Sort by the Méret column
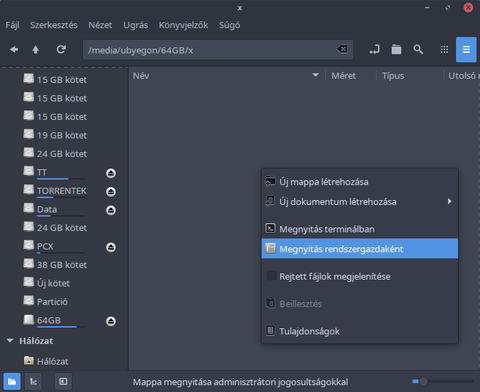 pyautogui.click(x=344, y=76)
